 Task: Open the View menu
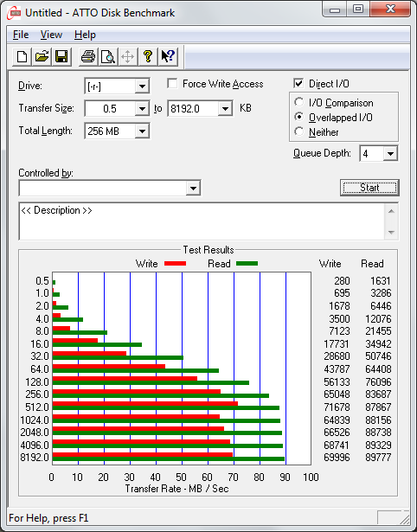(51, 35)
